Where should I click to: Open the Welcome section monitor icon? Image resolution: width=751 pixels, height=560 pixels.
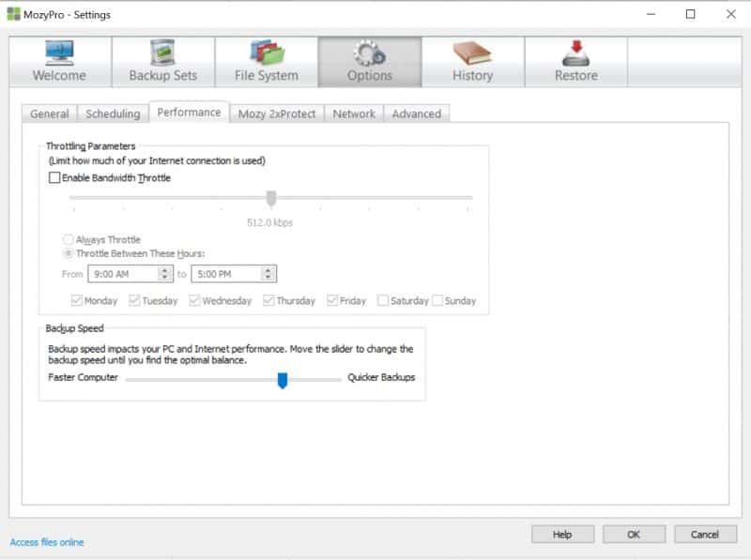pos(59,53)
